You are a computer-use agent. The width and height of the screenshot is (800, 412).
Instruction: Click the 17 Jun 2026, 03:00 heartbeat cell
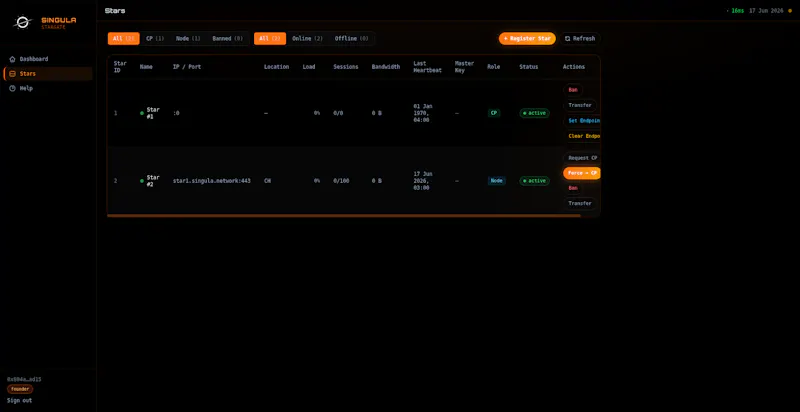click(x=421, y=181)
